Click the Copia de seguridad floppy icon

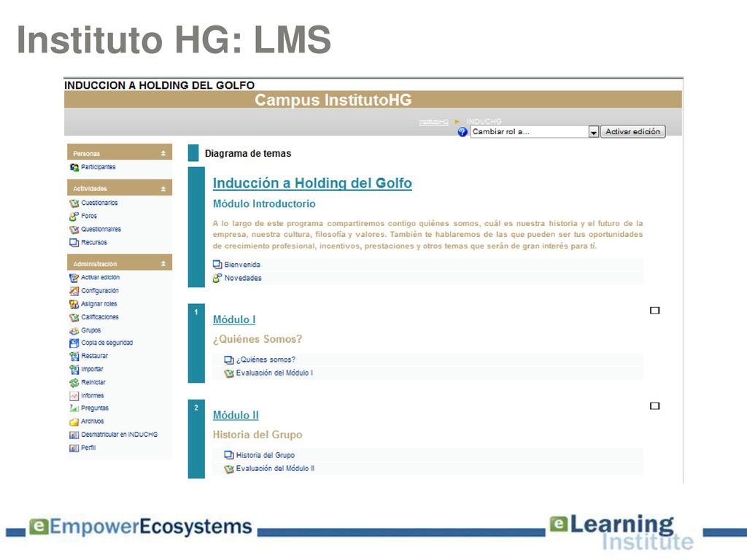74,343
